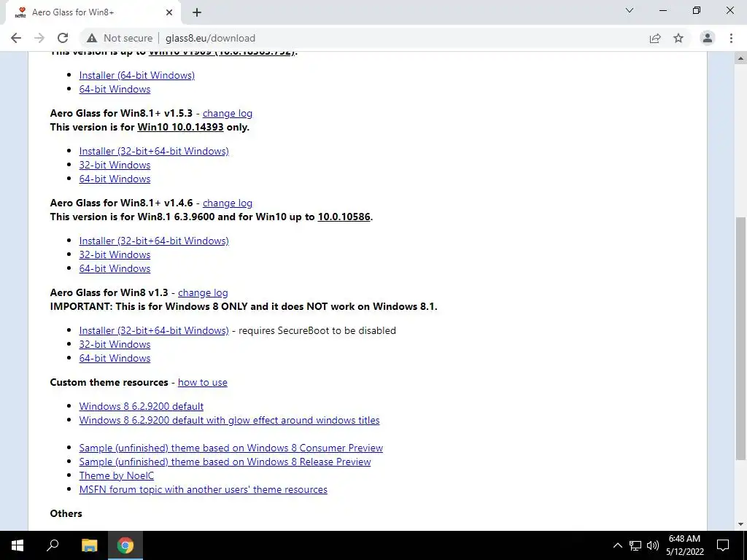Screen dimensions: 747x560
Task: Bookmark this page with the star icon
Action: coord(678,38)
